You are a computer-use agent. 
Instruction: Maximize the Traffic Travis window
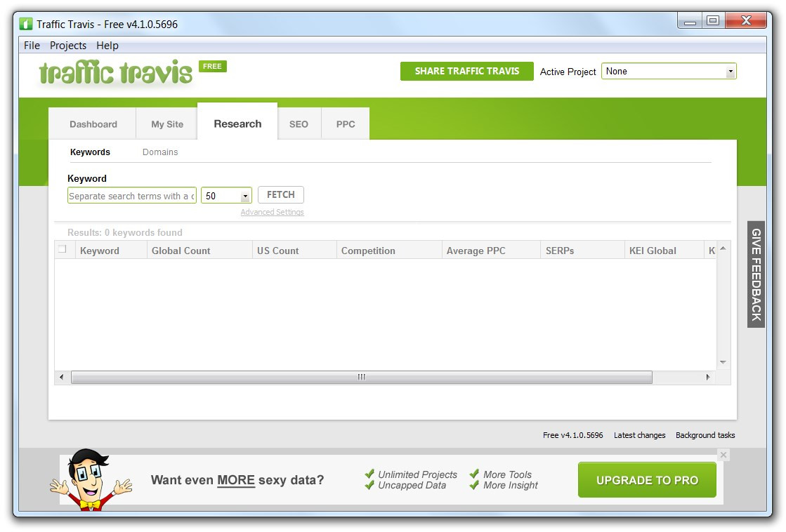coord(713,20)
